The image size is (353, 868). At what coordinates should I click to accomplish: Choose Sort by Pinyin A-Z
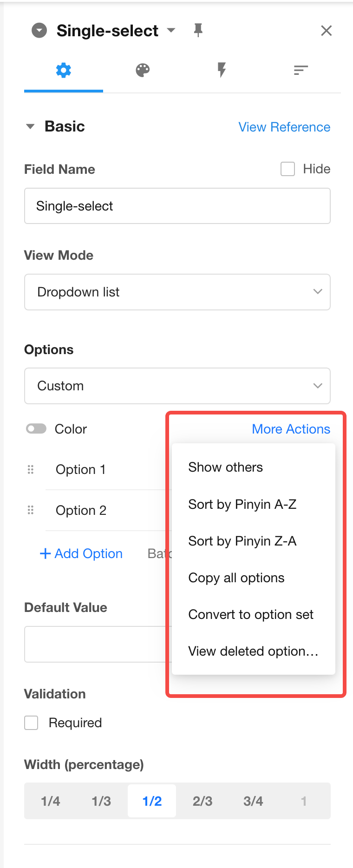(242, 504)
